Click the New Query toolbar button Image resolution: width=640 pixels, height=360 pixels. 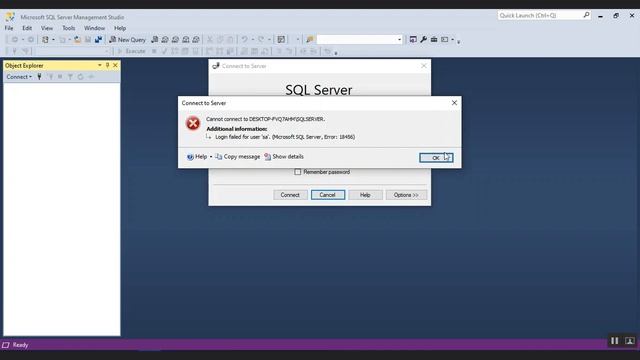[x=127, y=40]
